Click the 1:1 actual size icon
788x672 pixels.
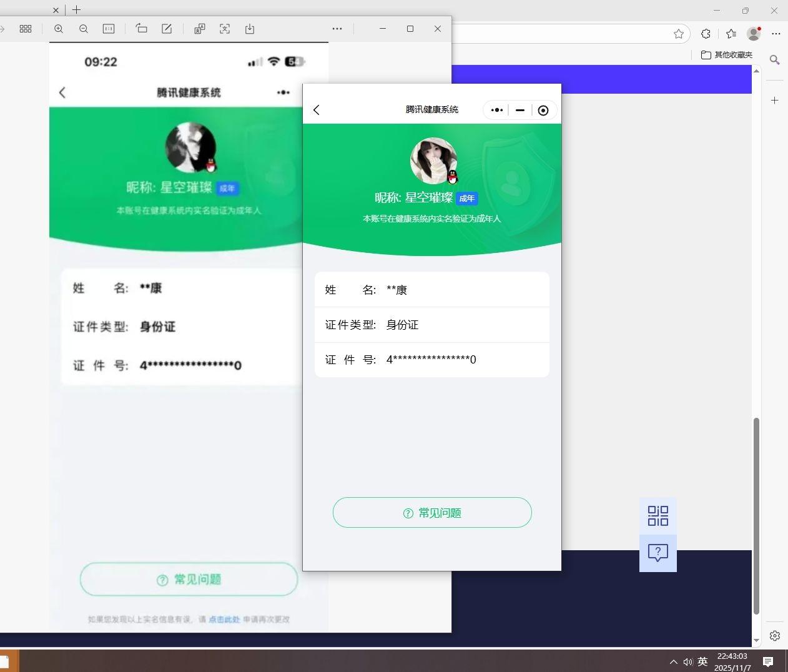(109, 29)
